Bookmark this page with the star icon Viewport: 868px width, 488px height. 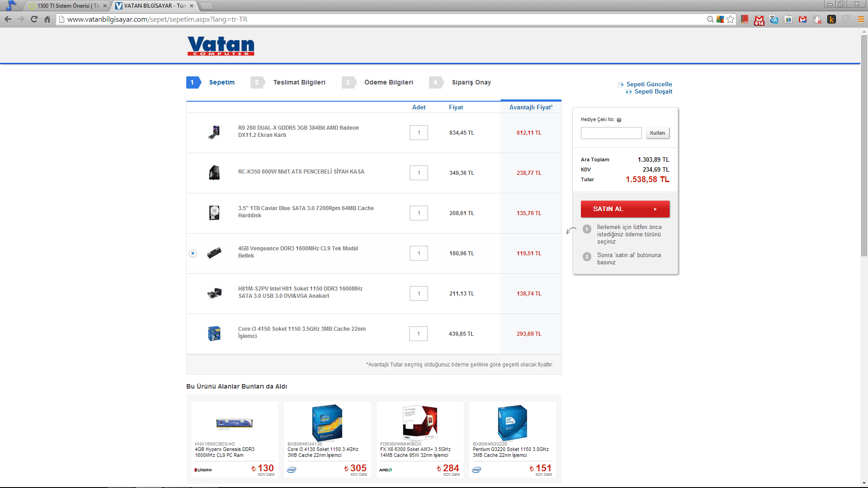tap(731, 19)
